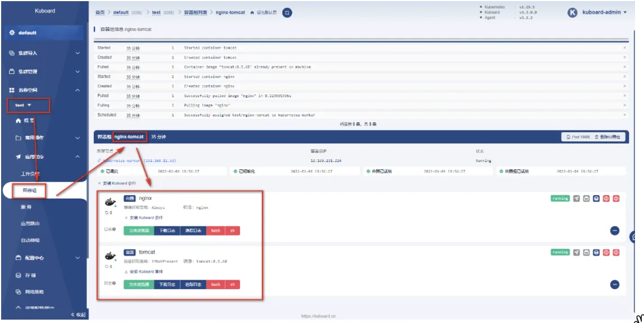Select the 容器组 sidebar item
This screenshot has width=644, height=323.
coord(29,190)
